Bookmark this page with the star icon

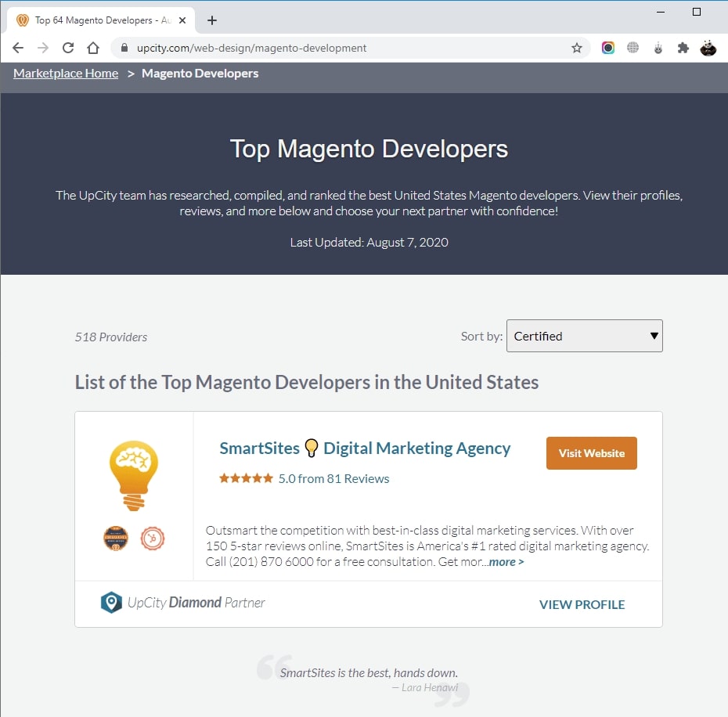click(x=577, y=48)
